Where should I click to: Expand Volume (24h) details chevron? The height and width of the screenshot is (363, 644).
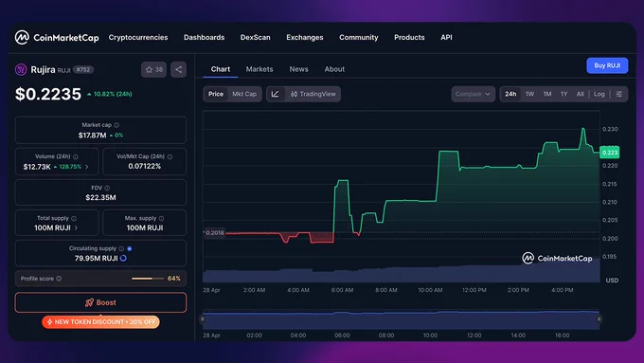click(87, 167)
